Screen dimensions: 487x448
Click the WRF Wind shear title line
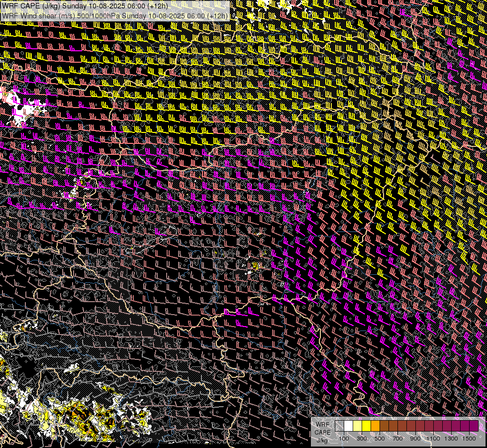coord(114,15)
